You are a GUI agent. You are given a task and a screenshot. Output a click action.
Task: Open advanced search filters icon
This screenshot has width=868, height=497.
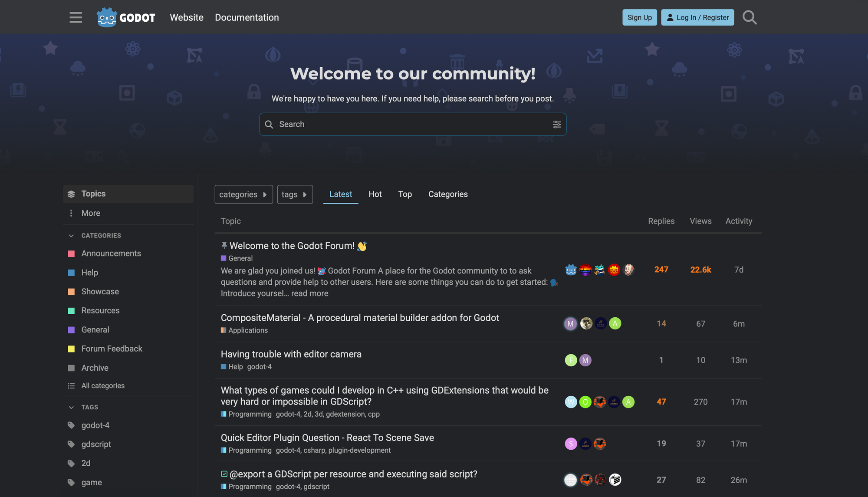coord(557,125)
